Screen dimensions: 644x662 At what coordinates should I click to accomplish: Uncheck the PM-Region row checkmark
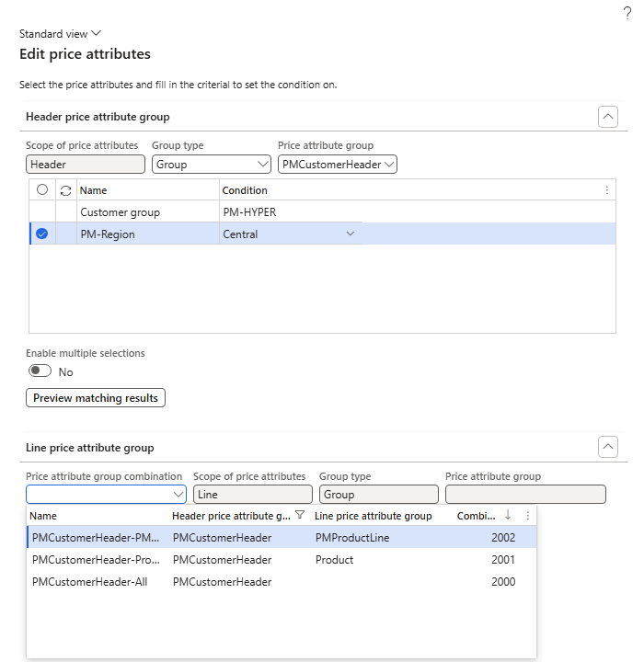41,234
